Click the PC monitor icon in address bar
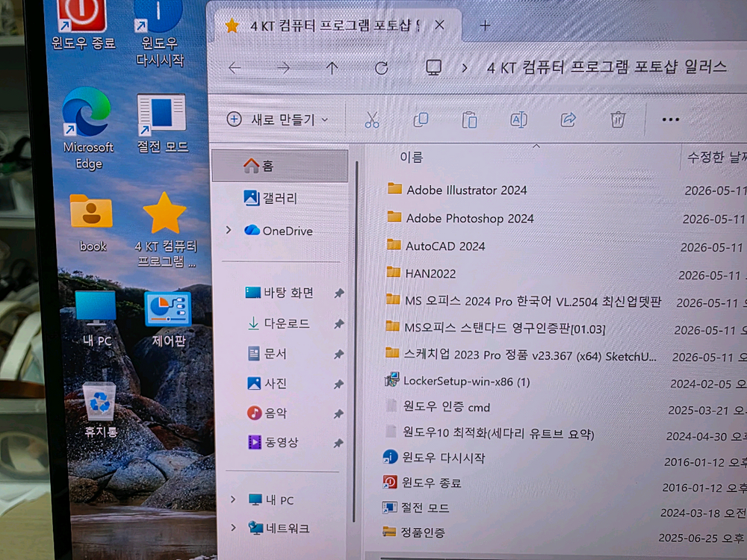The height and width of the screenshot is (560, 747). point(433,68)
